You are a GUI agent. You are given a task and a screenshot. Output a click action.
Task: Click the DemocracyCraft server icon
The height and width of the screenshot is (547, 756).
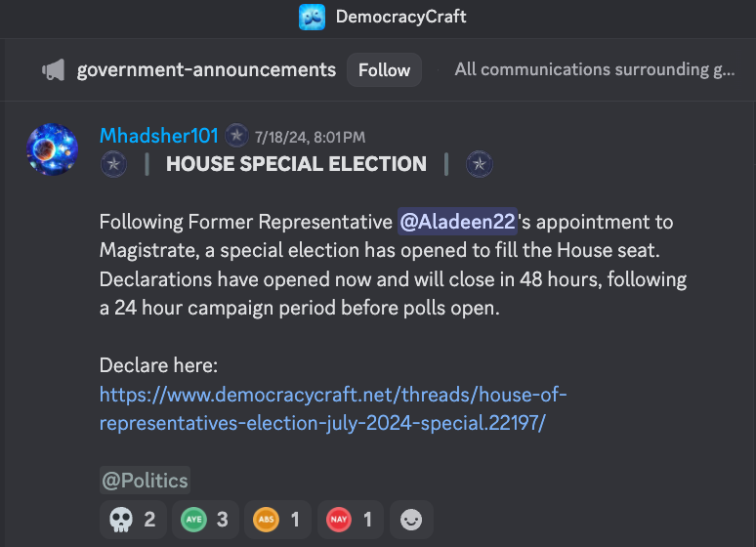point(312,17)
